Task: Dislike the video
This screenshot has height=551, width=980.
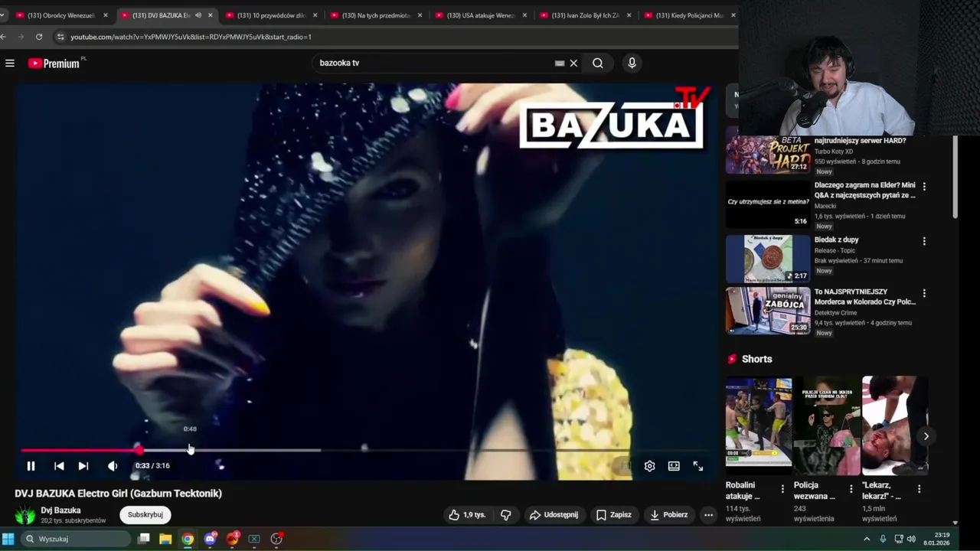Action: tap(505, 515)
